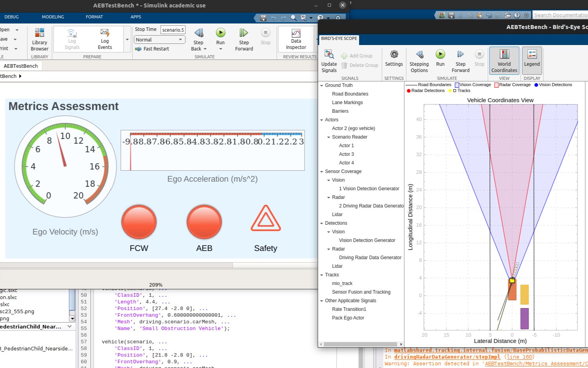The width and height of the screenshot is (588, 368).
Task: Open the Step Back options arrow
Action: (x=205, y=49)
